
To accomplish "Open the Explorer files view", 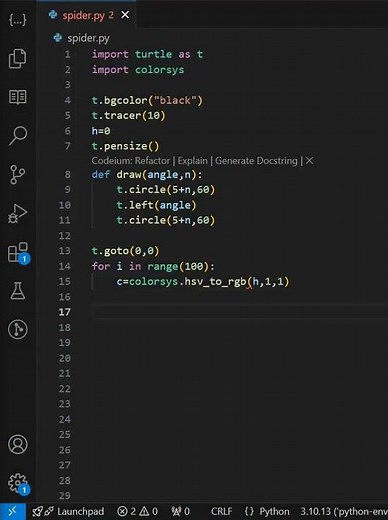I will tap(17, 58).
